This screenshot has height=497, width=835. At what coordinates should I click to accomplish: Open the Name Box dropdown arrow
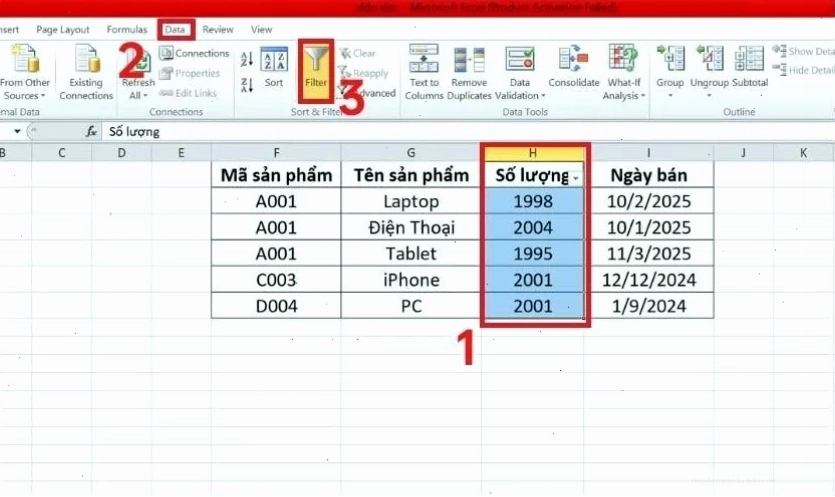point(17,131)
